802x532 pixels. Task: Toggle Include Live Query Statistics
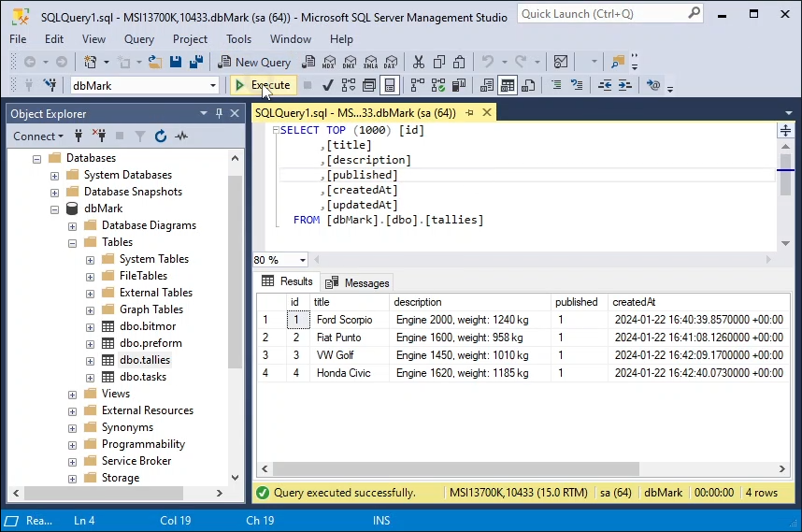click(x=437, y=85)
